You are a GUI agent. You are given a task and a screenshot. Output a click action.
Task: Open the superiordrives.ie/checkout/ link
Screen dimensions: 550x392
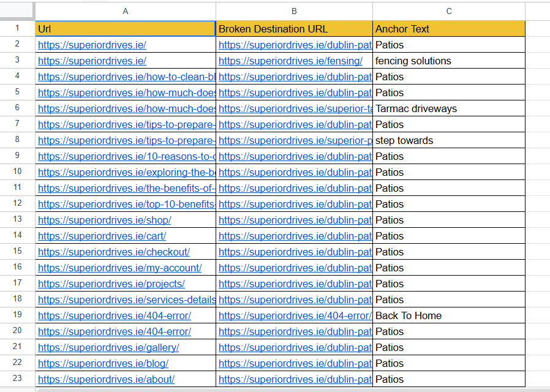pos(114,252)
